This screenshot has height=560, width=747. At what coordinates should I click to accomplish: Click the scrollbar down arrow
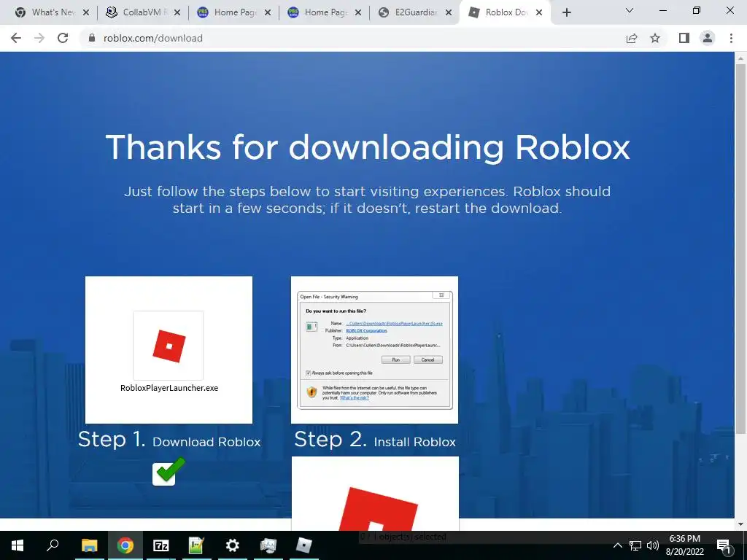pos(740,524)
